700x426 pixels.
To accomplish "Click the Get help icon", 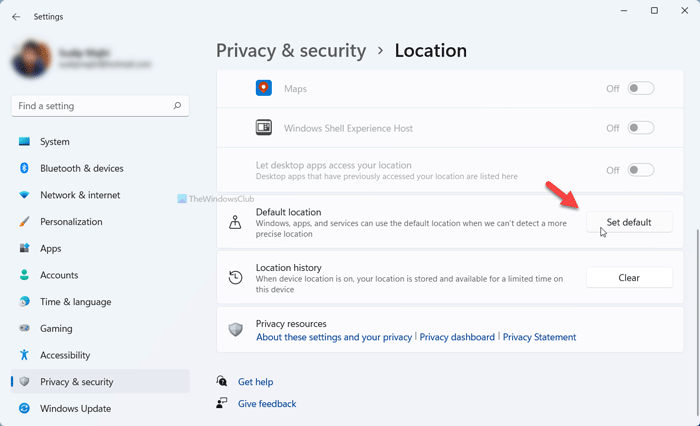I will coord(222,382).
